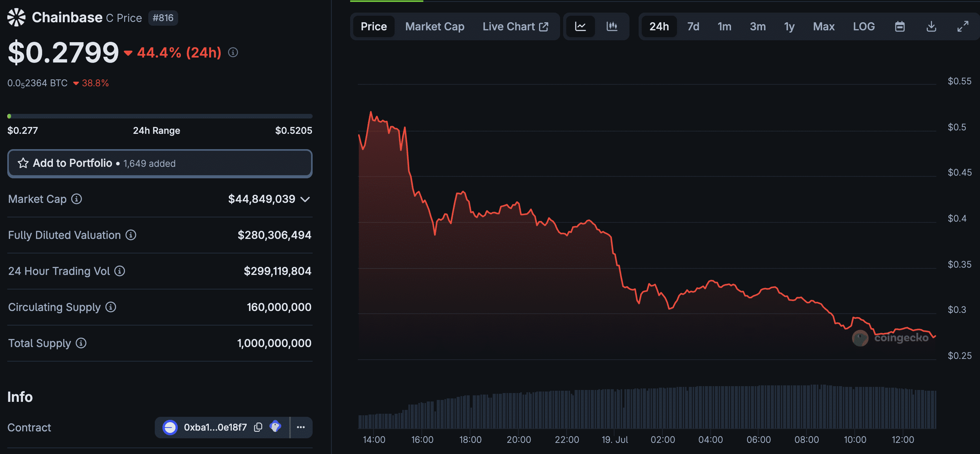
Task: Open the Live Chart link
Action: click(x=515, y=26)
